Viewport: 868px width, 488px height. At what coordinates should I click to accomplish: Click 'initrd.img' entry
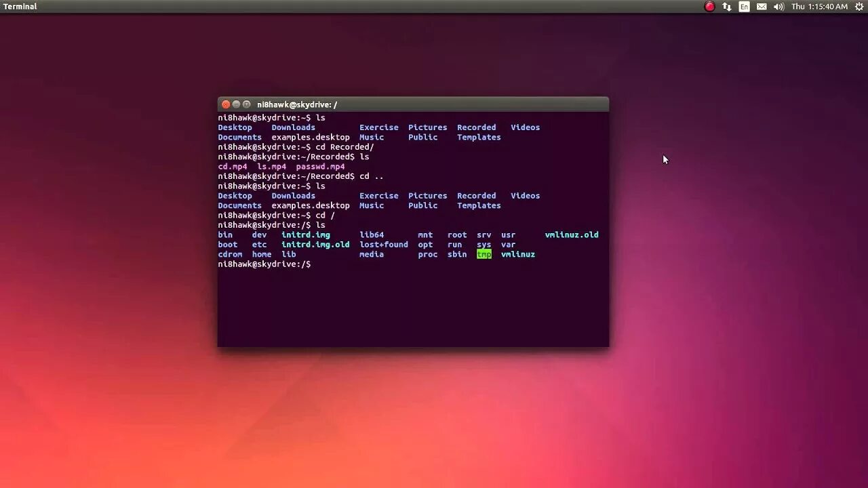306,235
